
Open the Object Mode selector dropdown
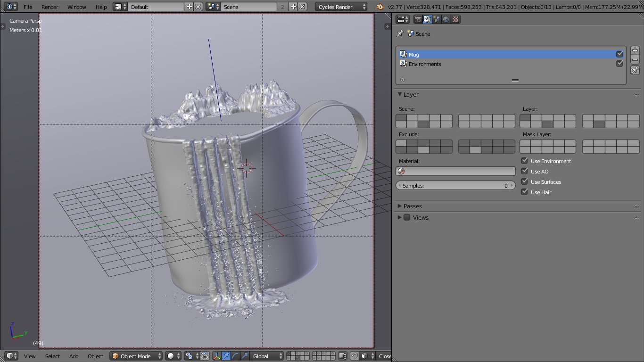136,356
